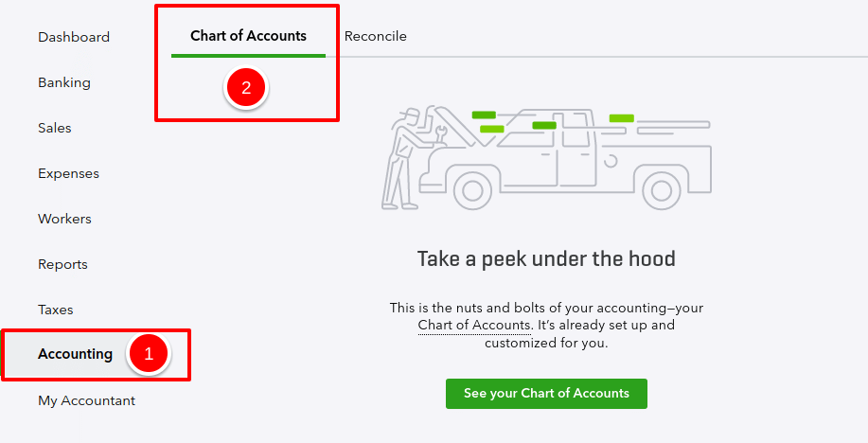Click the red step 1 marker
Screen dimensions: 868x443
pos(149,354)
